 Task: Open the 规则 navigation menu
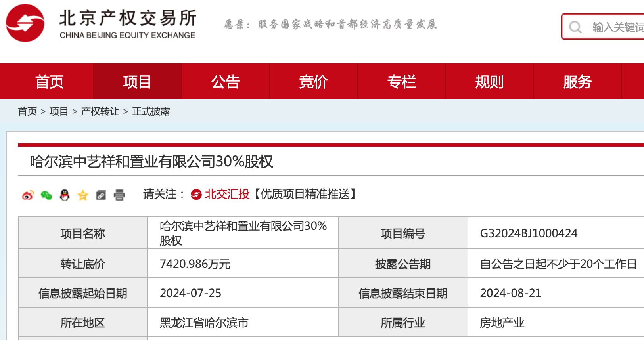[490, 82]
